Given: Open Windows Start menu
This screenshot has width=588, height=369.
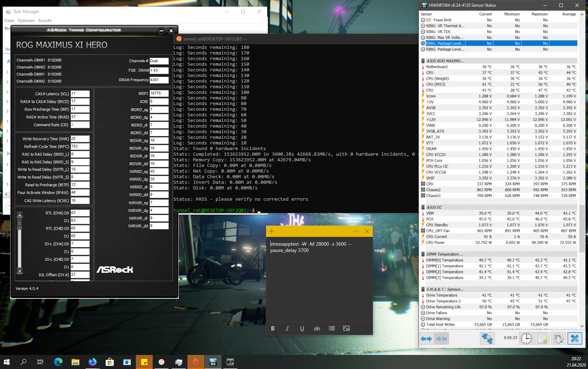Looking at the screenshot, I should point(7,362).
